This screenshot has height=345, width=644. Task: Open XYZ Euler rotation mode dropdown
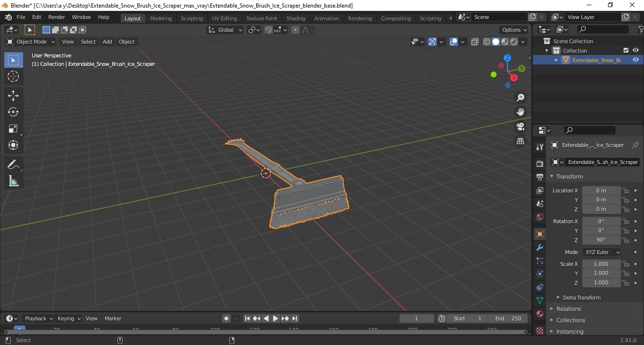(601, 252)
